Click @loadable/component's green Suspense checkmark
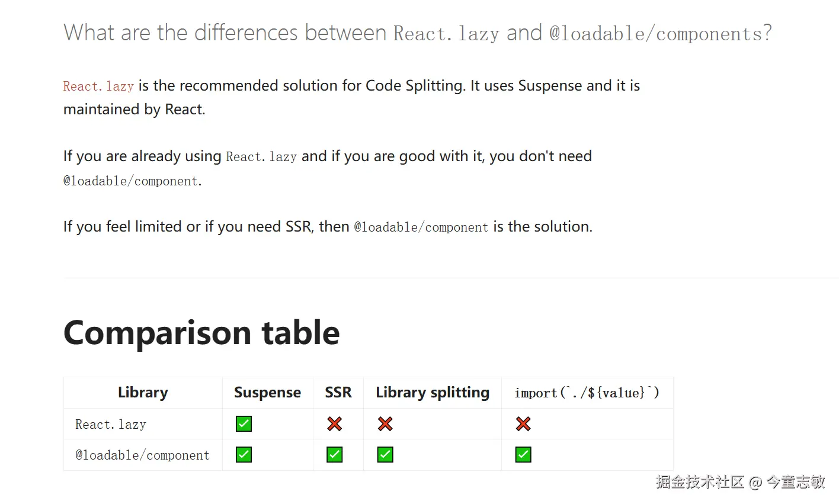The width and height of the screenshot is (839, 504). pos(244,455)
